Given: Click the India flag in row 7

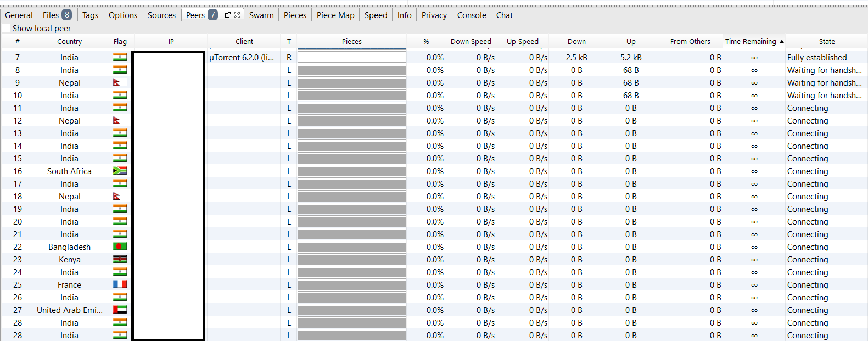Looking at the screenshot, I should point(120,57).
